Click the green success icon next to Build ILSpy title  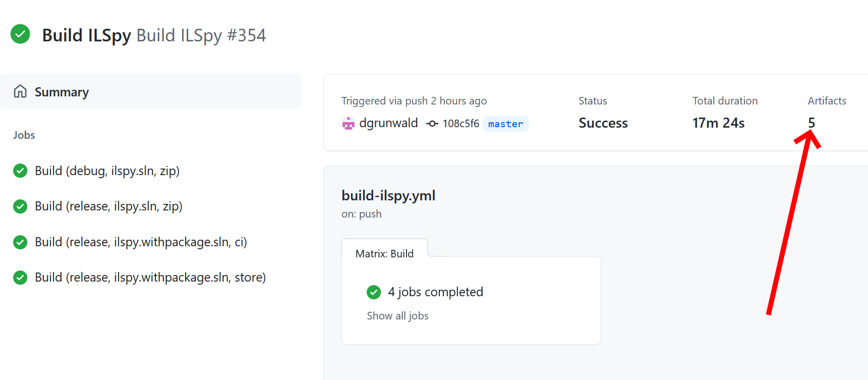coord(20,34)
